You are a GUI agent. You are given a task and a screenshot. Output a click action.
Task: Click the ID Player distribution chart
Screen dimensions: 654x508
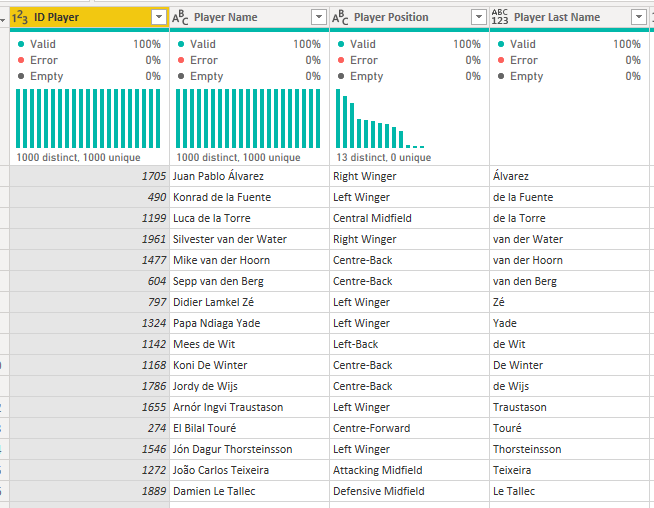pos(88,118)
